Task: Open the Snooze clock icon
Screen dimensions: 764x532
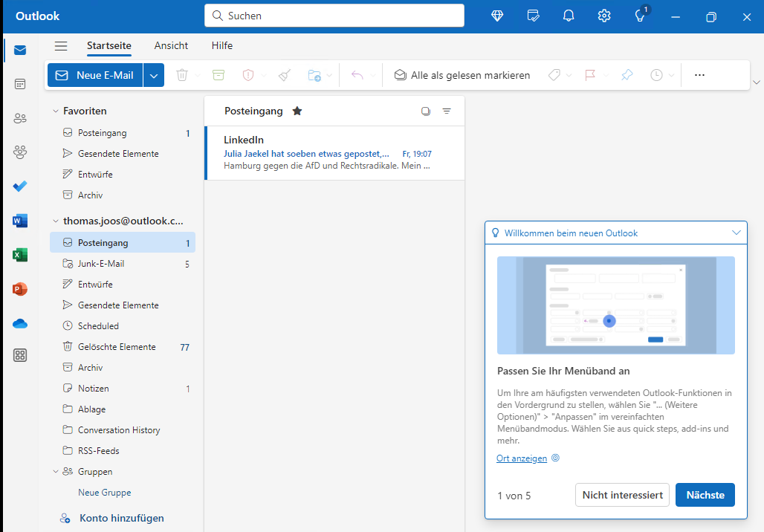Action: [x=655, y=75]
